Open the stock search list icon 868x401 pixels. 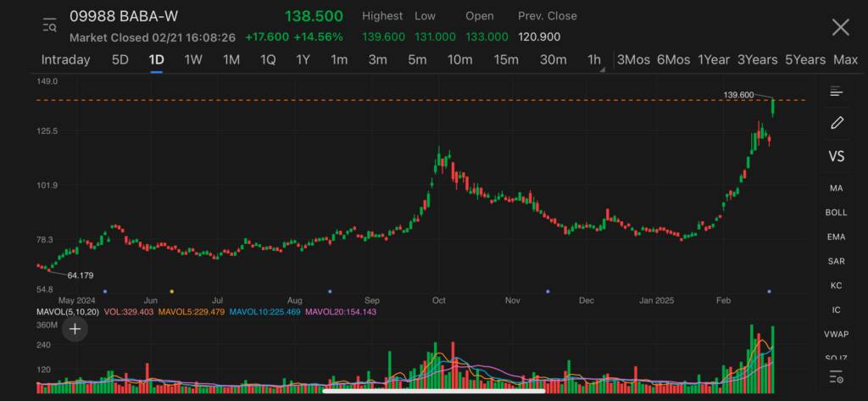[49, 26]
